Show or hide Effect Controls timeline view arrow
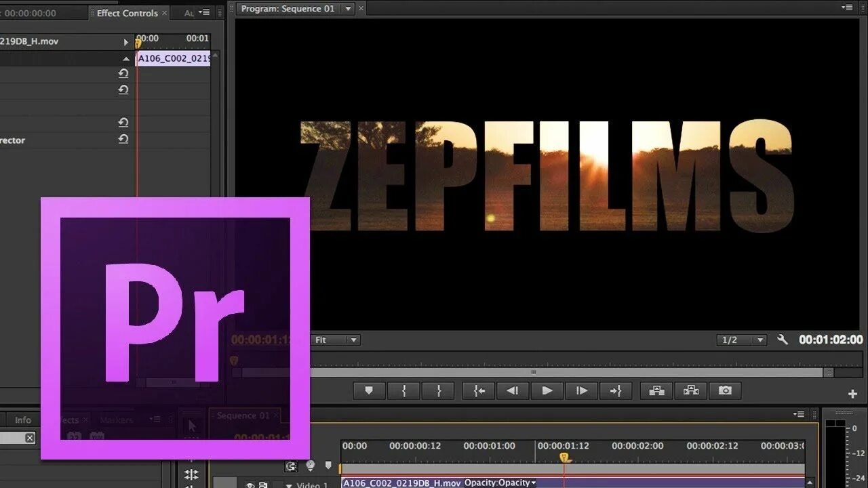The height and width of the screenshot is (488, 868). coord(125,42)
